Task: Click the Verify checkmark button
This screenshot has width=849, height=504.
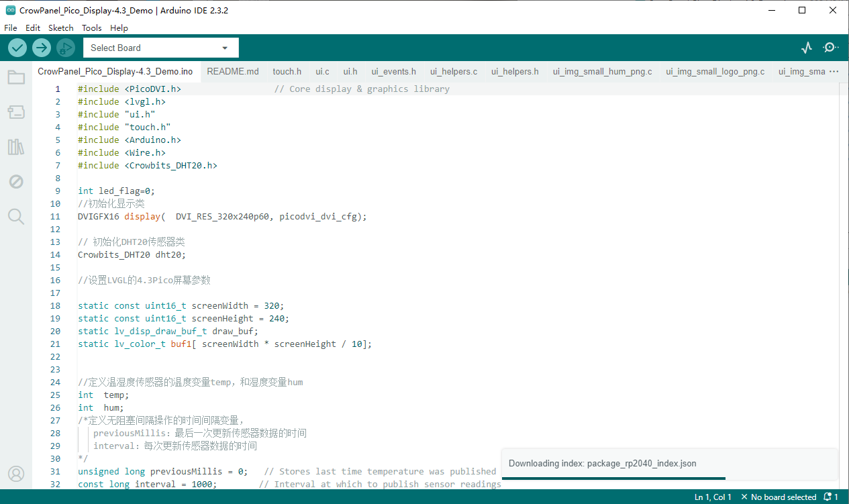Action: (x=17, y=48)
